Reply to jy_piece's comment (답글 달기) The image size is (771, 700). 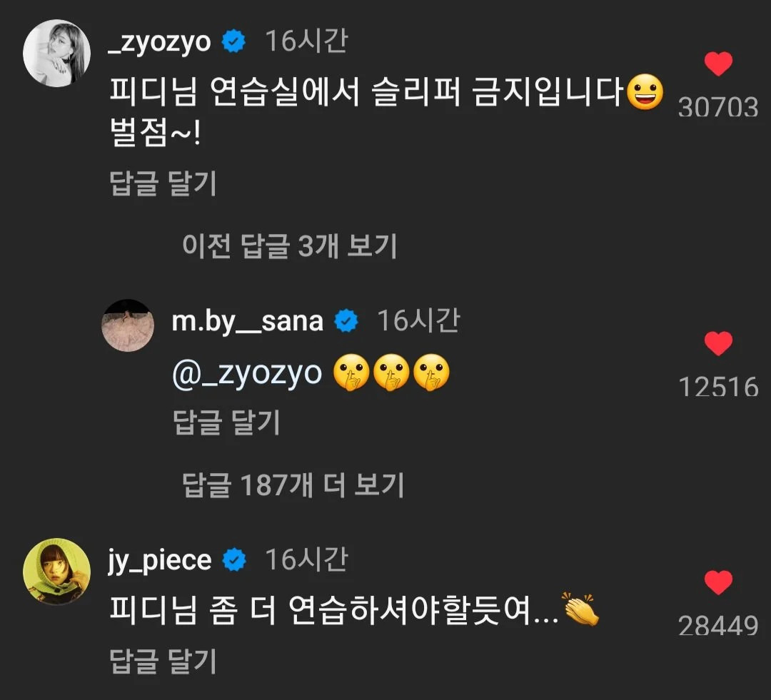(x=163, y=661)
